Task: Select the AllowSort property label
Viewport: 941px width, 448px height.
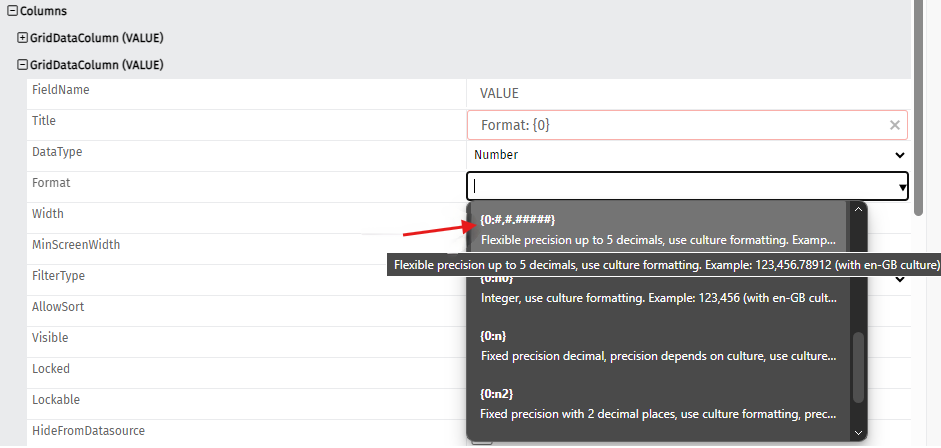Action: 58,307
